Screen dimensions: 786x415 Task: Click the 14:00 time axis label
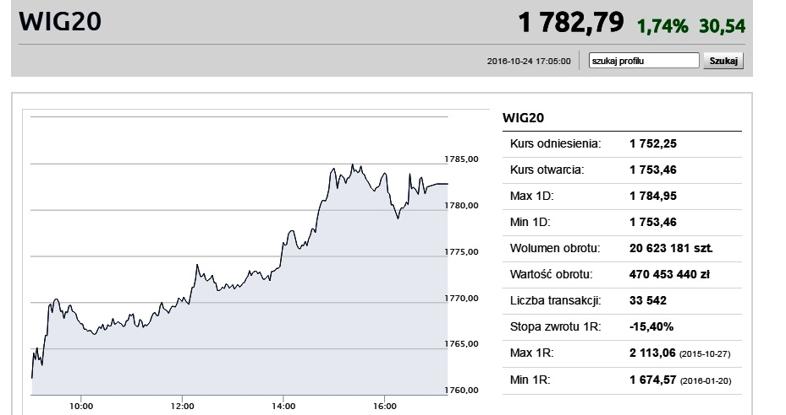click(x=283, y=406)
